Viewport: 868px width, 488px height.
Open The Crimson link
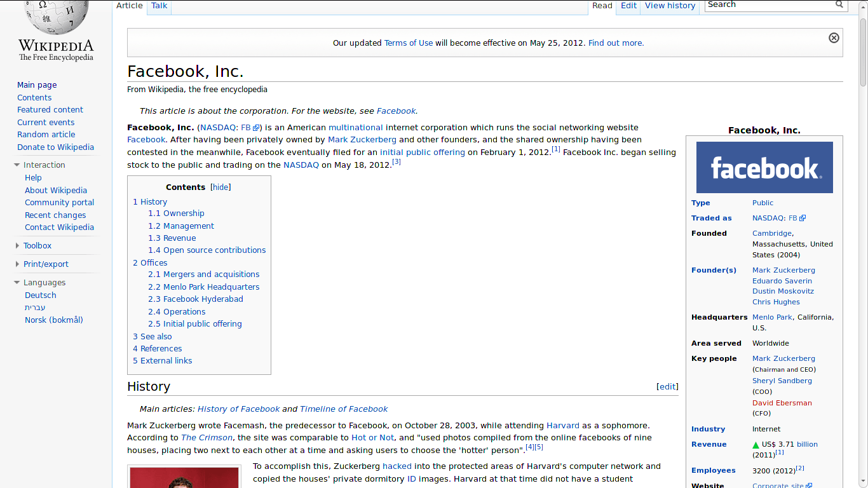[207, 438]
